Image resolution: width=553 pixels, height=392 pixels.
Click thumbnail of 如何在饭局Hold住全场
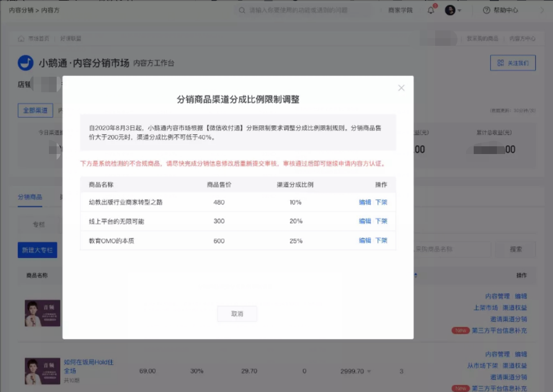[x=42, y=371]
